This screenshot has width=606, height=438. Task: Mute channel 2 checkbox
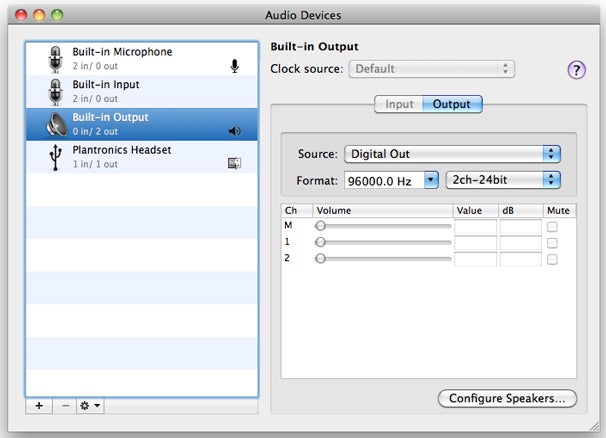click(552, 259)
